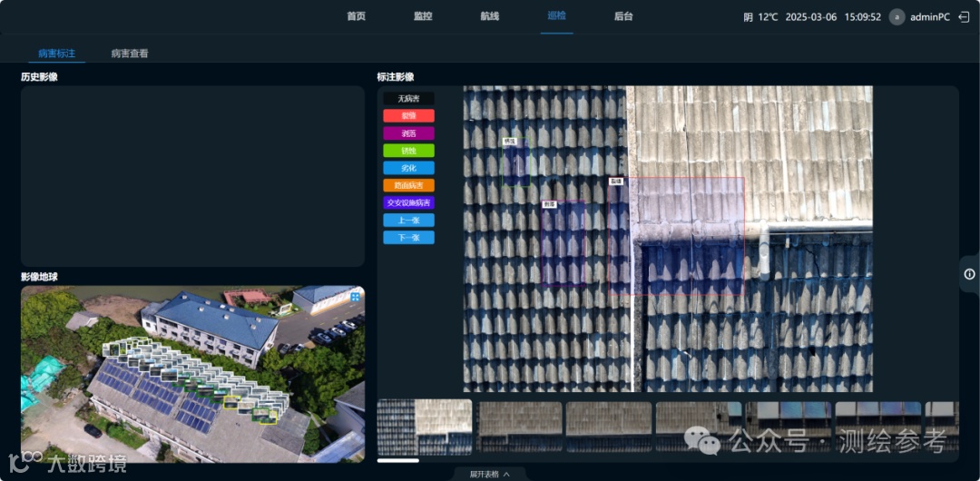Screen dimensions: 980x481
Task: Click a yellow-outlined photo marker on the map
Action: click(x=232, y=401)
